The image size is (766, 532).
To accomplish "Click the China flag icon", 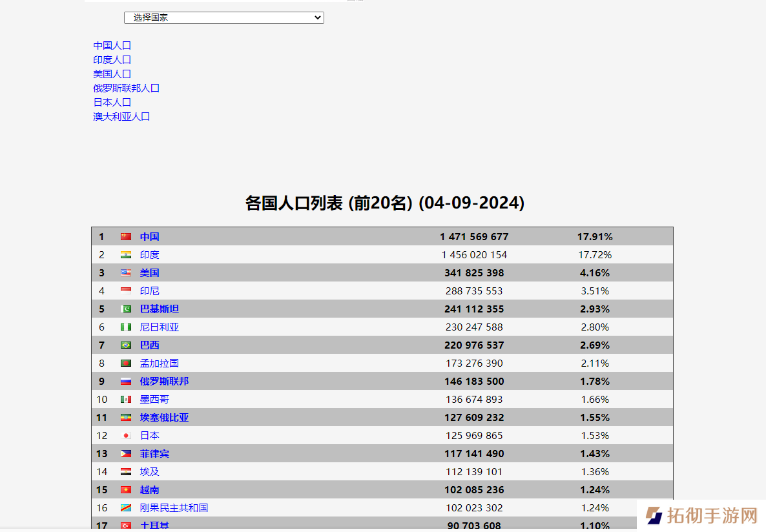I will coord(126,237).
